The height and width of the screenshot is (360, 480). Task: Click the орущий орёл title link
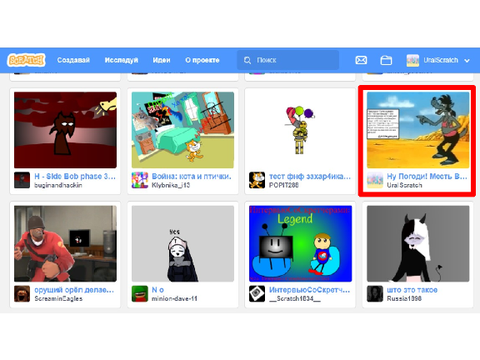pyautogui.click(x=74, y=290)
